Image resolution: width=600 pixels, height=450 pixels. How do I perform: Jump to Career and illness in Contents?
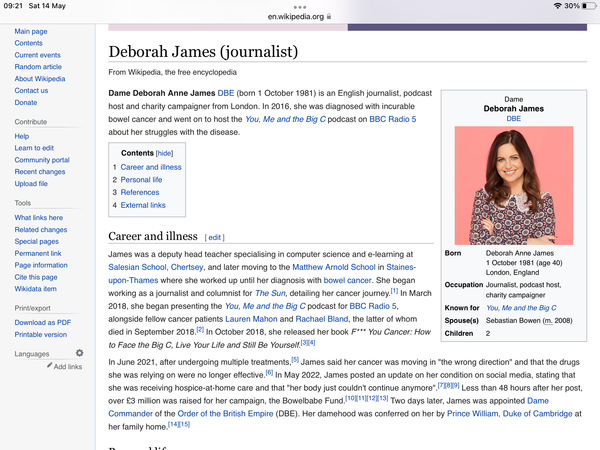151,167
